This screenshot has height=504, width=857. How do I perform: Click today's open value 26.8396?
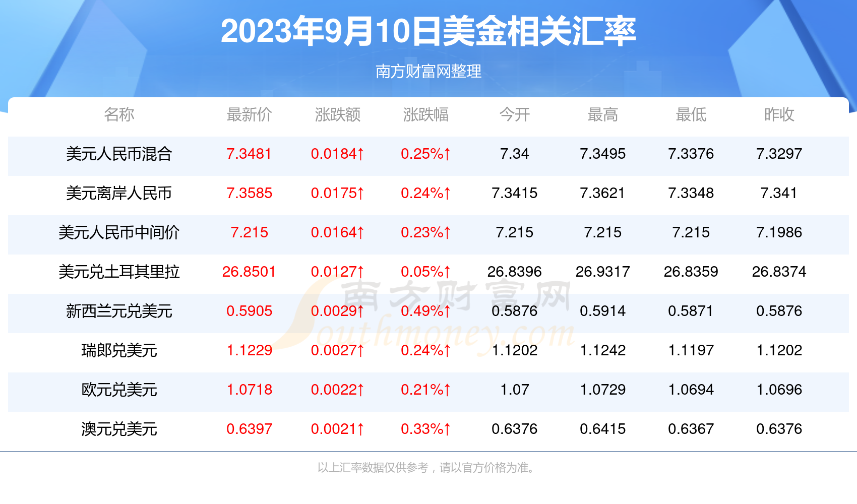point(515,272)
